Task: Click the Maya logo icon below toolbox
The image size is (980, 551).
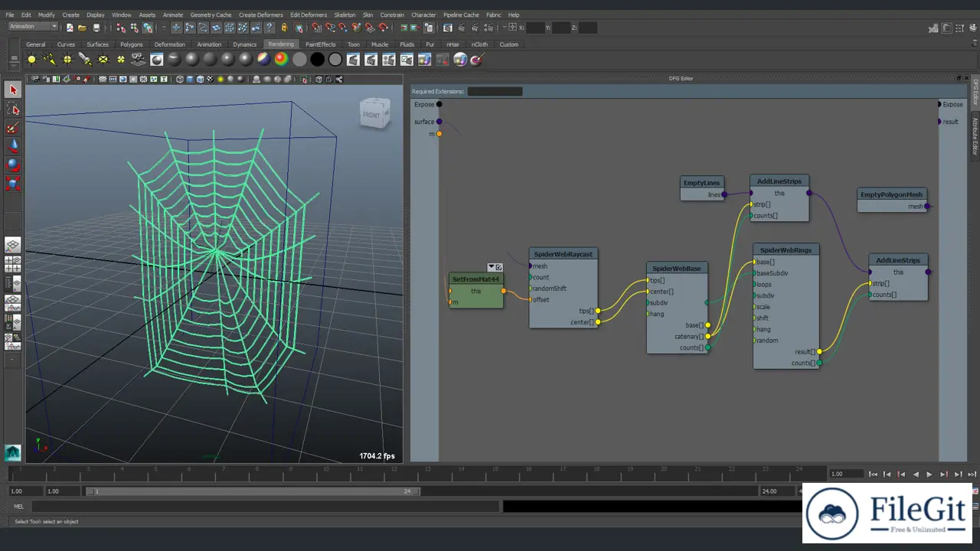Action: [x=13, y=453]
